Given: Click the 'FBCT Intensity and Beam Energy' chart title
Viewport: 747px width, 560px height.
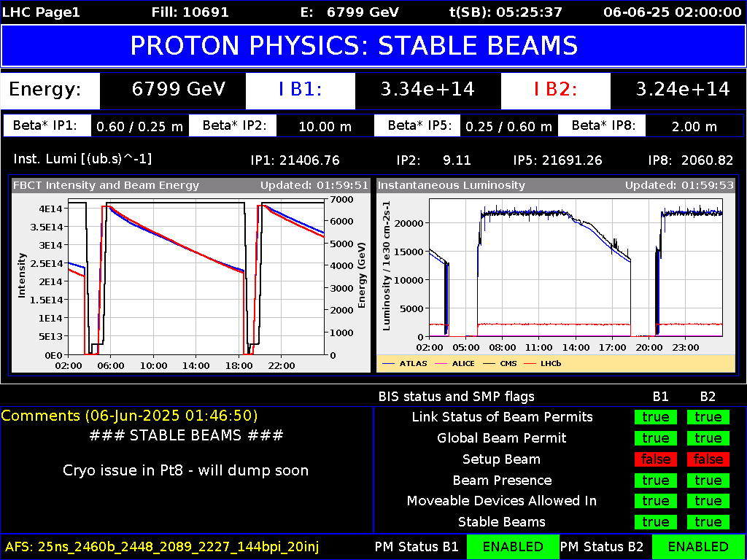Looking at the screenshot, I should pyautogui.click(x=107, y=185).
